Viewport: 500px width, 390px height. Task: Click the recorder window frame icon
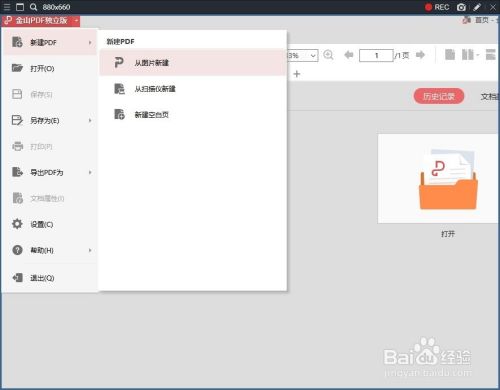click(x=20, y=7)
